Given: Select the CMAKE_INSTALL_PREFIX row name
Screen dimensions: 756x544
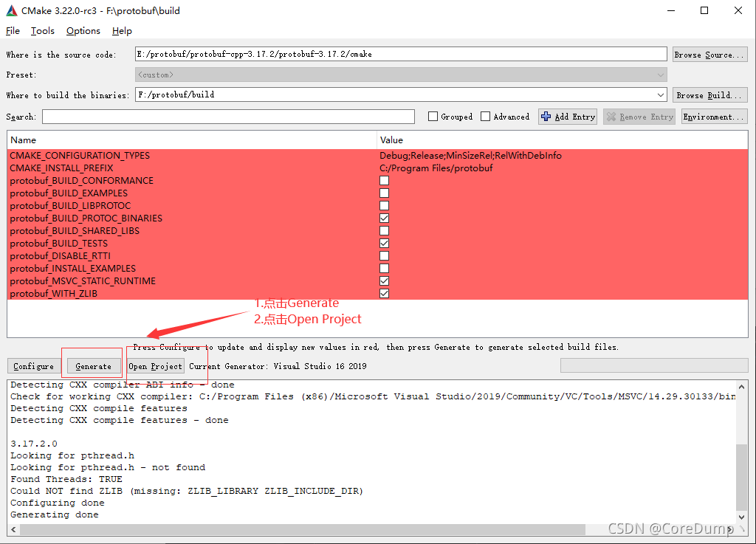Looking at the screenshot, I should click(62, 168).
